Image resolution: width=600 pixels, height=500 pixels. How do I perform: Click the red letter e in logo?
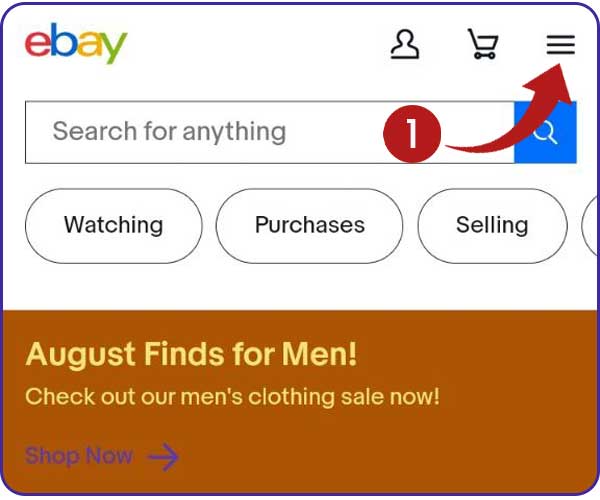click(38, 45)
